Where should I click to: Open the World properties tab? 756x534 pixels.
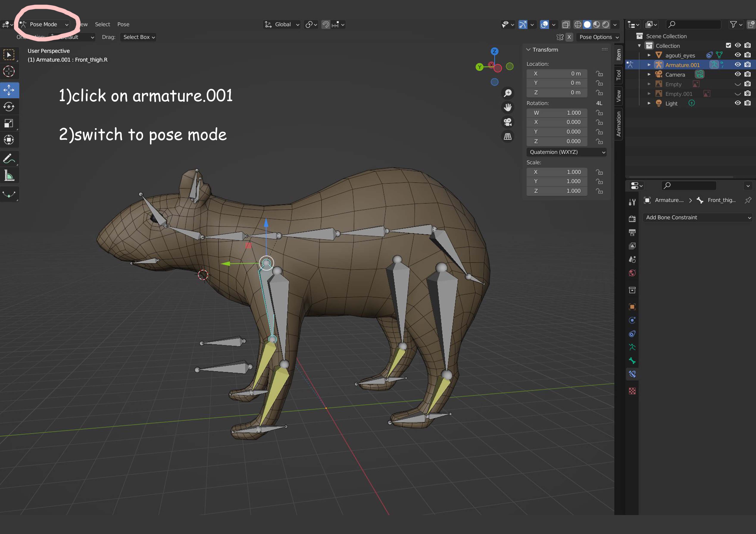pyautogui.click(x=632, y=273)
